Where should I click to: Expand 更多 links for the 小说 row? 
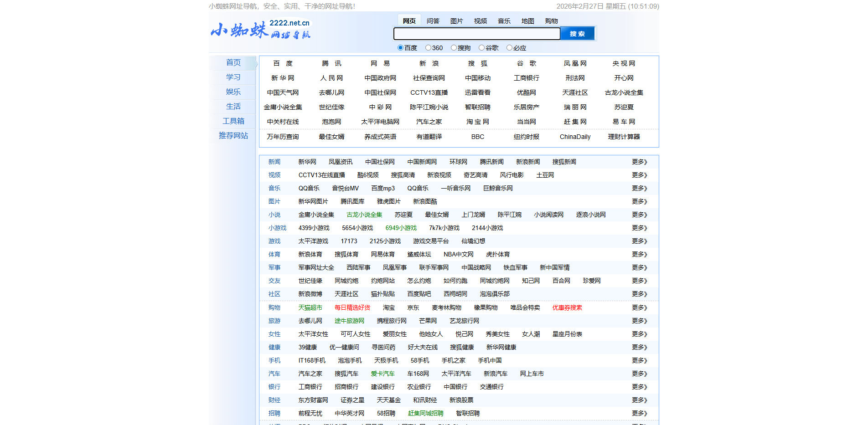click(639, 215)
